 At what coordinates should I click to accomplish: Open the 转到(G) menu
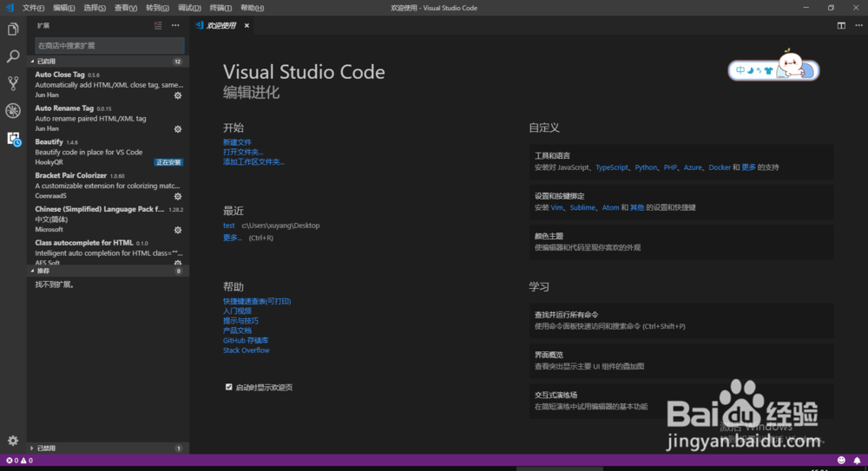157,8
